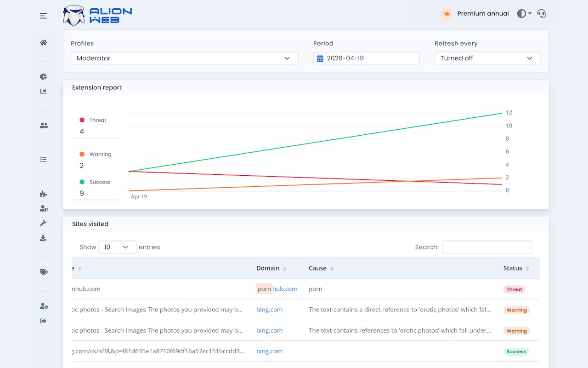Open the bar chart statistics icon

tap(43, 91)
